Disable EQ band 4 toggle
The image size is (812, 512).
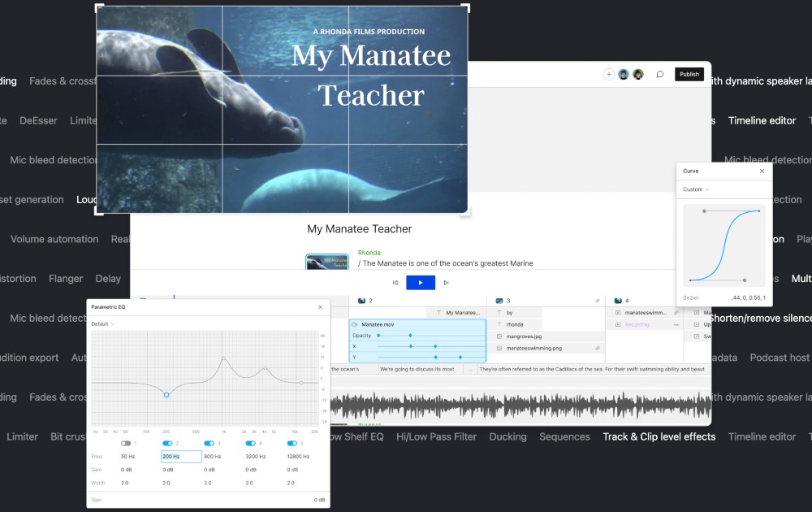pos(249,441)
